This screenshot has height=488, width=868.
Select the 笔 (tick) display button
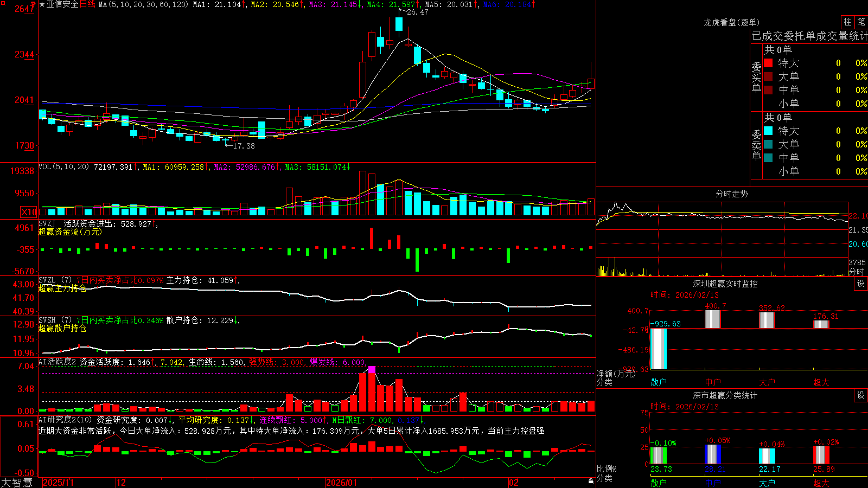861,22
